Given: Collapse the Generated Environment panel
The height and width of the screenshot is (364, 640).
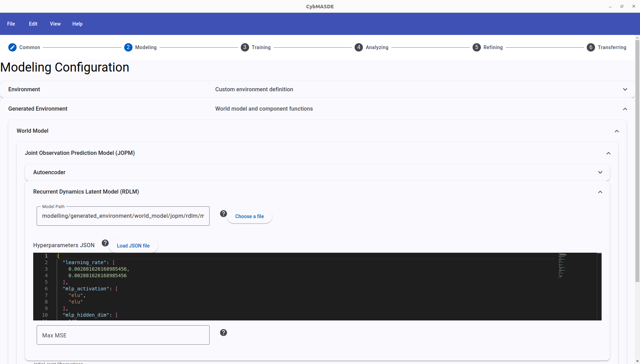Looking at the screenshot, I should pos(625,109).
